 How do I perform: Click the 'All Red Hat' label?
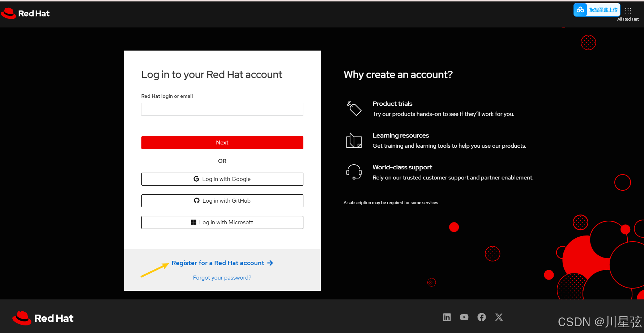(628, 19)
